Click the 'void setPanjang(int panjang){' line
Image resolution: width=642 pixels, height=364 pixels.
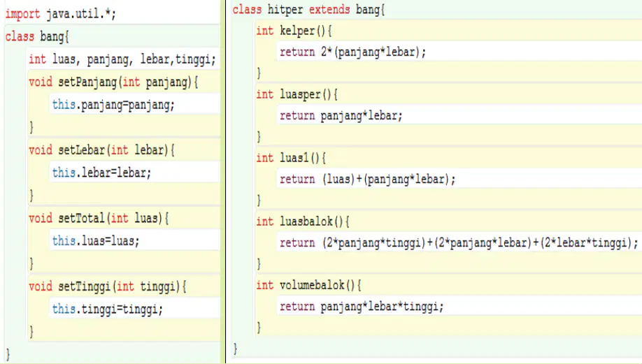tap(113, 82)
